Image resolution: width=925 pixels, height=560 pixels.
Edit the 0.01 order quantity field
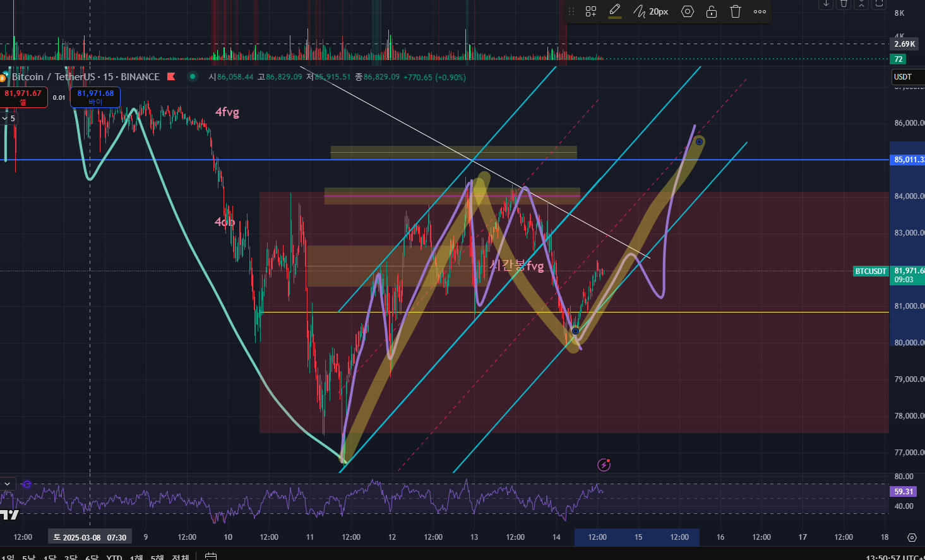tap(59, 98)
